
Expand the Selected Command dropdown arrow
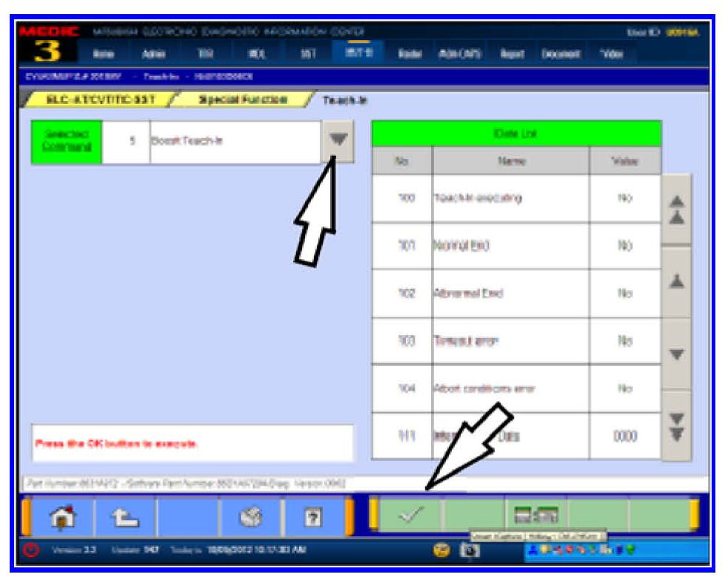point(338,142)
